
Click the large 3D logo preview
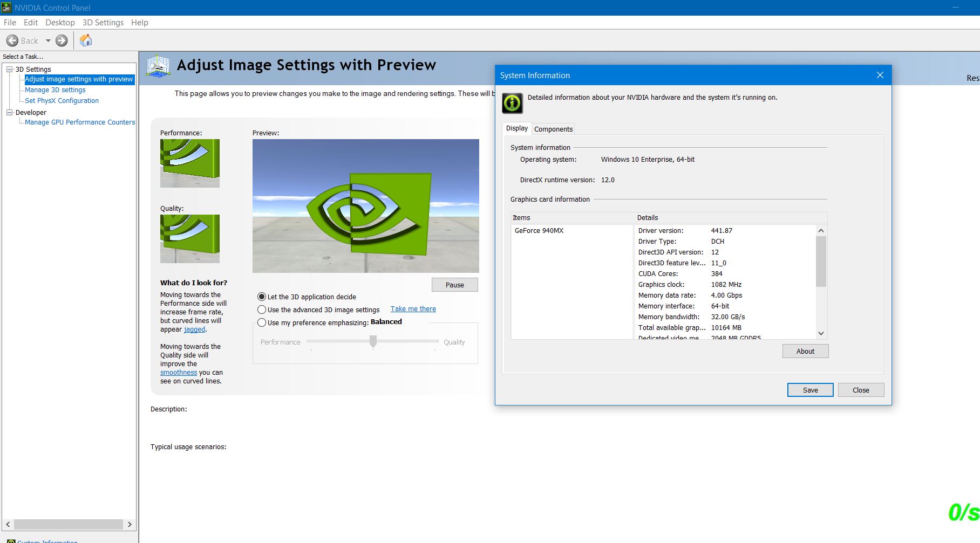pos(366,206)
